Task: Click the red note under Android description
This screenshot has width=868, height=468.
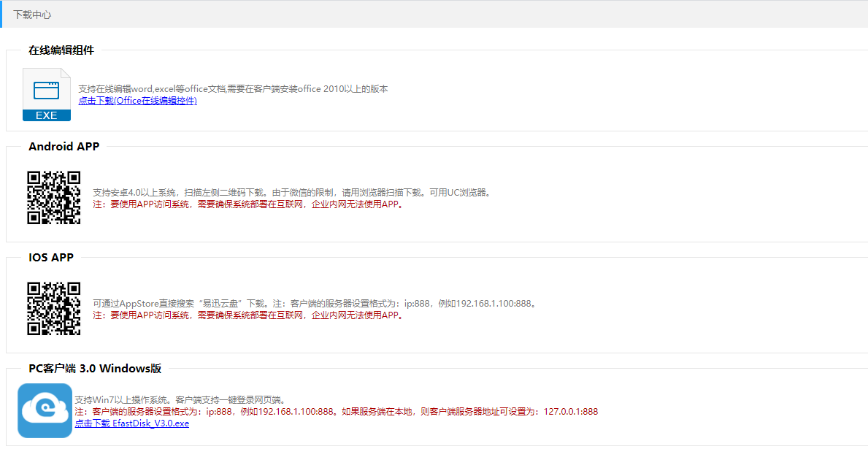Action: 250,204
